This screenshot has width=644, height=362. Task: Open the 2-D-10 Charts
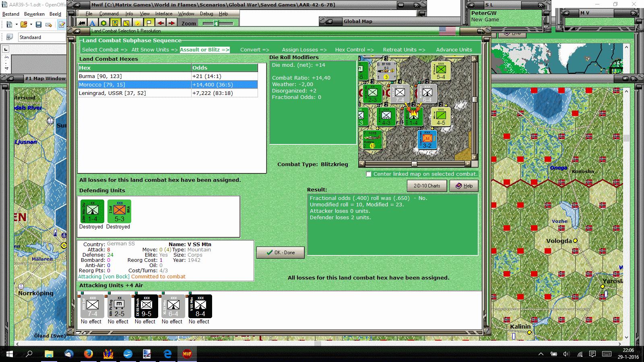click(427, 186)
